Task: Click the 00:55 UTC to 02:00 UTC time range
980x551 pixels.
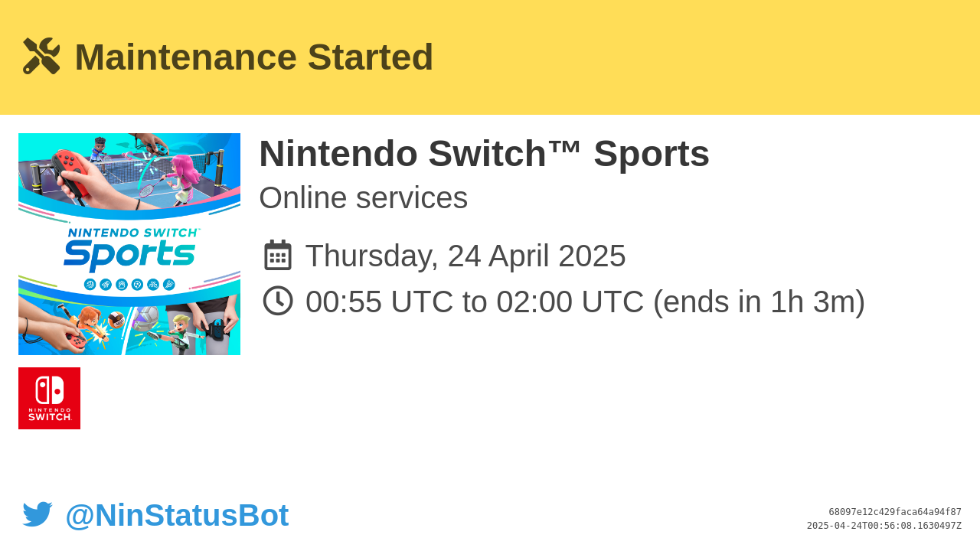Action: tap(475, 302)
